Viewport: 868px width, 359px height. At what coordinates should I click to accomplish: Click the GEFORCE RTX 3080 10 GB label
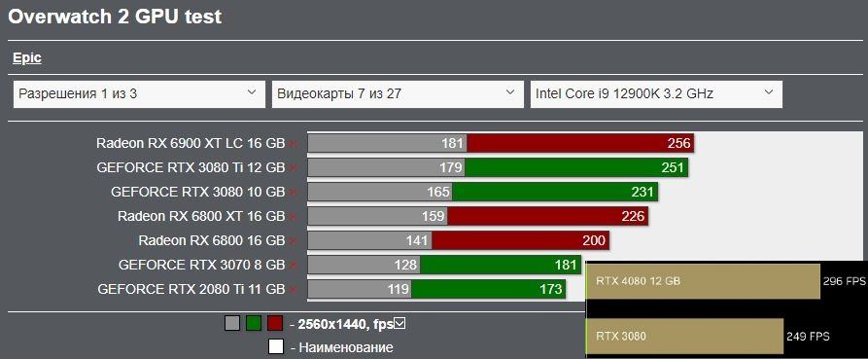coord(197,193)
